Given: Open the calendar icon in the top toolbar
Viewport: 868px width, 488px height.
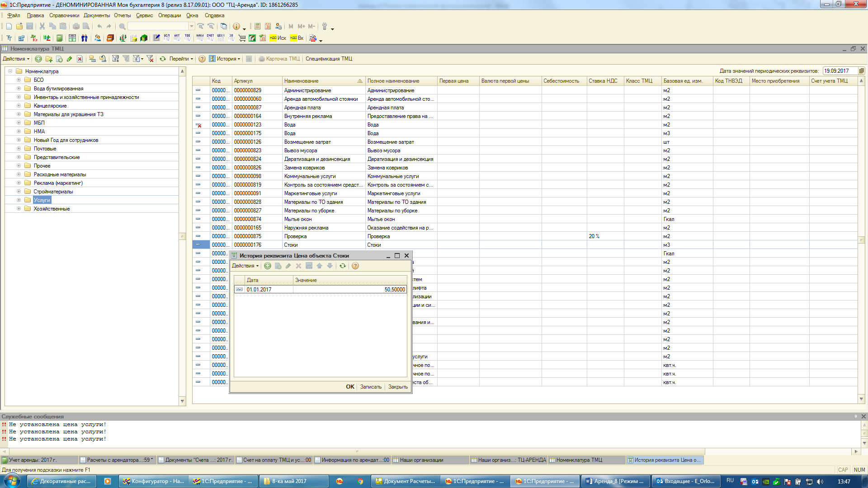Looking at the screenshot, I should click(268, 26).
